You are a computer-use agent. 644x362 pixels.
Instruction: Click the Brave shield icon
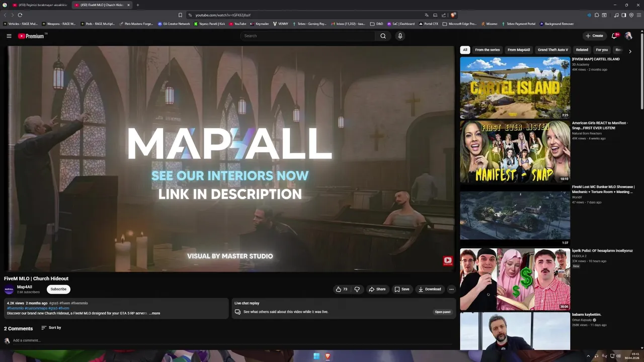click(x=453, y=15)
